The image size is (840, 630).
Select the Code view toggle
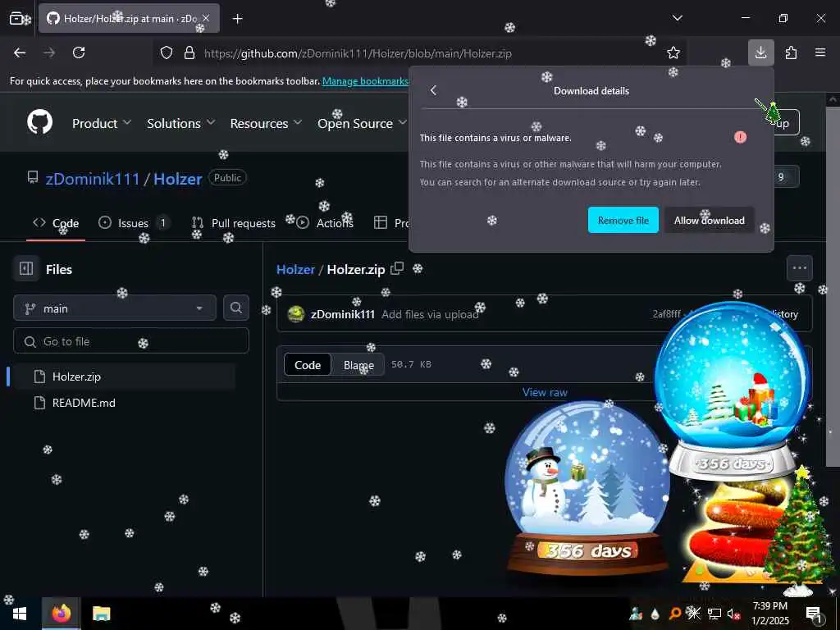(x=308, y=365)
